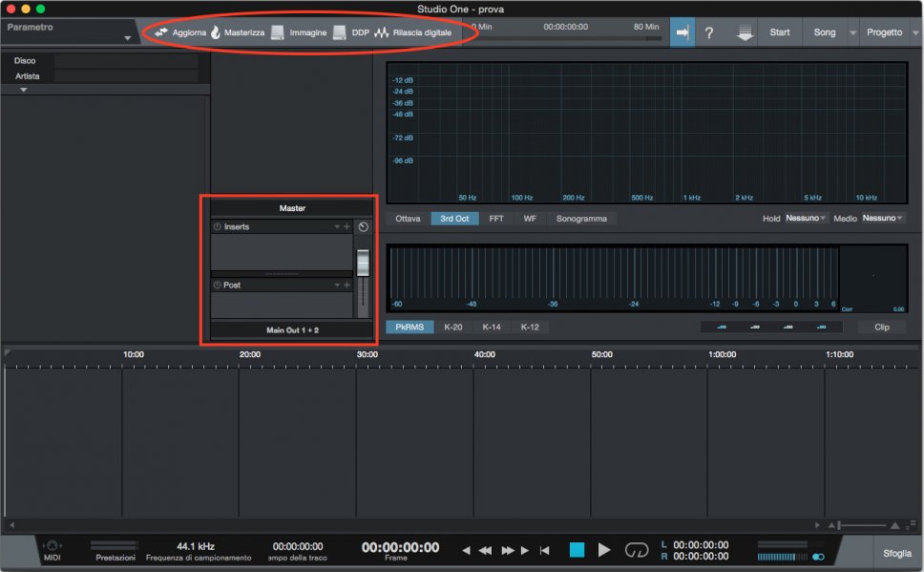924x572 pixels.
Task: Switch spectrum view to the FFT tab
Action: point(496,219)
